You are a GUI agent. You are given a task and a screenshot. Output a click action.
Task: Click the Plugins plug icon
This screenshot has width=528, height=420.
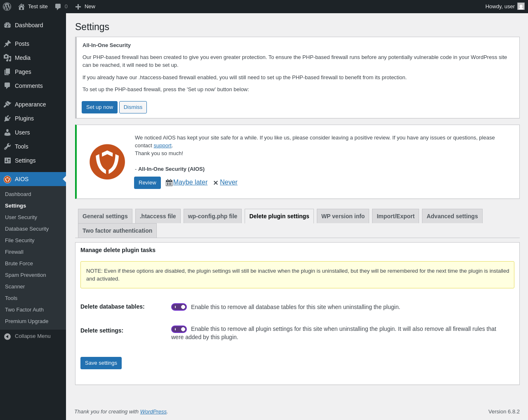(7, 118)
